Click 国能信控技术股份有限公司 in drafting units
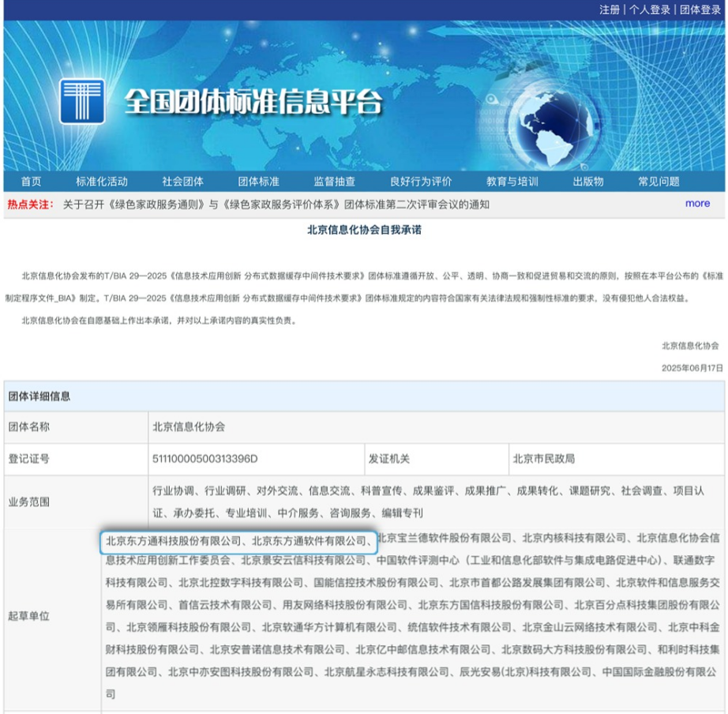 tap(376, 583)
